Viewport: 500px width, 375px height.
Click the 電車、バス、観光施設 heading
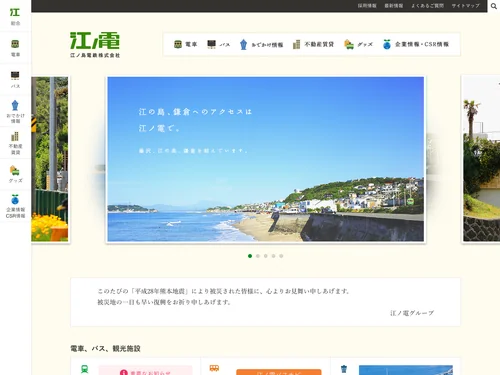click(105, 349)
